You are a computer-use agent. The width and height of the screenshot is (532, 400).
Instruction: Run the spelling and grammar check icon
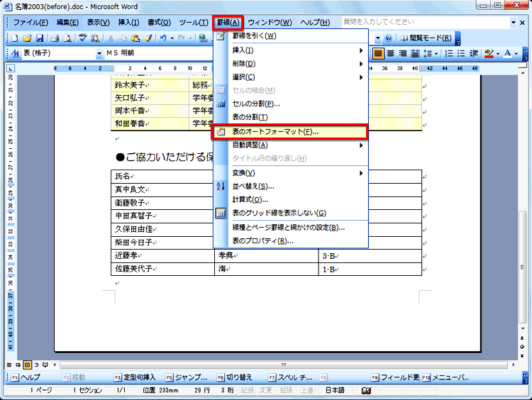click(83, 38)
